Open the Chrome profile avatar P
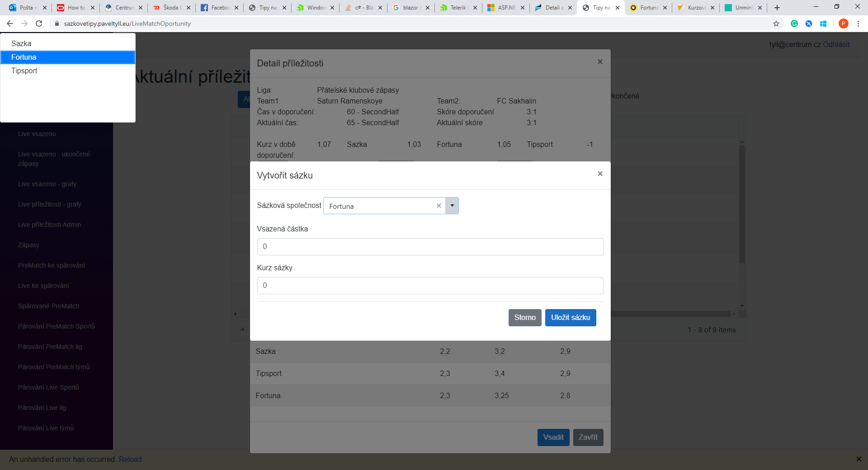The image size is (868, 470). pos(843,23)
